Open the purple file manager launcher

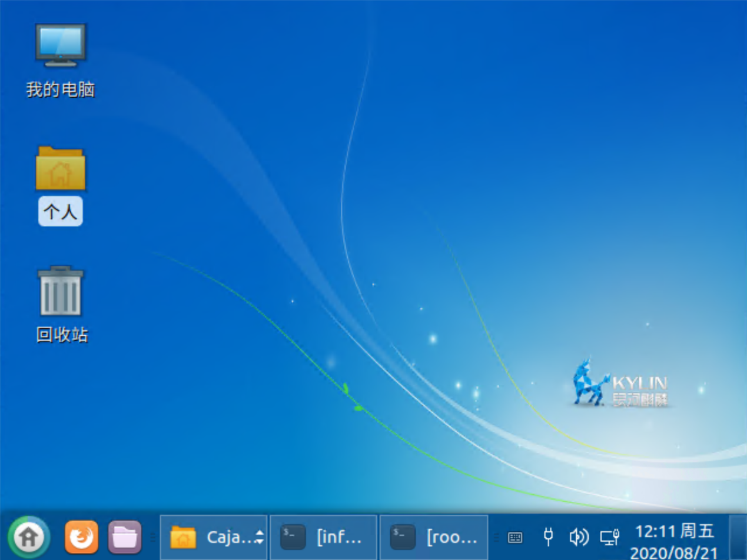(x=125, y=536)
